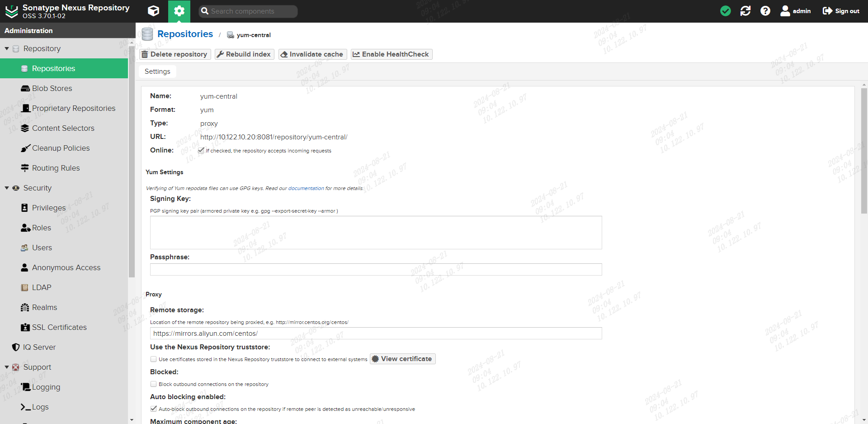The width and height of the screenshot is (868, 424).
Task: Click Invalidate cache button
Action: point(312,54)
